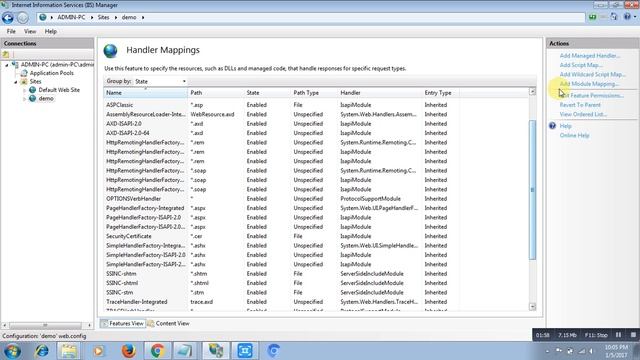Click the volume icon in system tray
The image size is (640, 360).
tap(591, 351)
